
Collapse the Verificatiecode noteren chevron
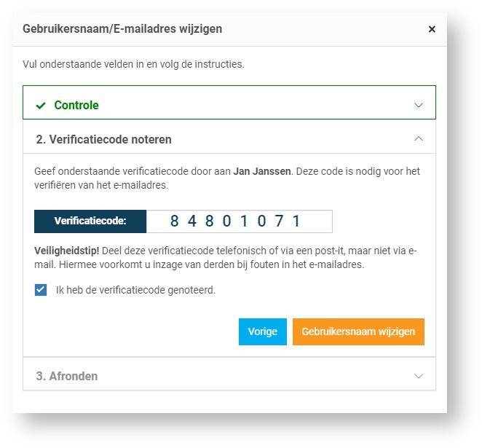(x=419, y=138)
